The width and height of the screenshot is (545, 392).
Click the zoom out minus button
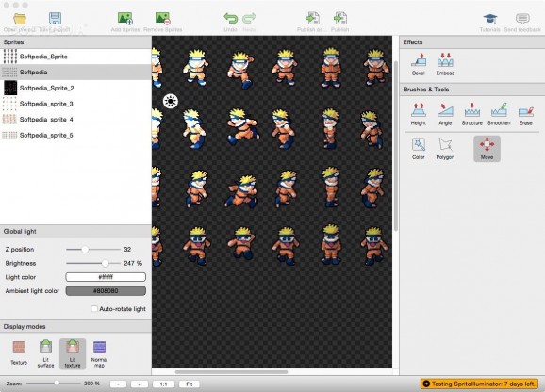pyautogui.click(x=119, y=384)
